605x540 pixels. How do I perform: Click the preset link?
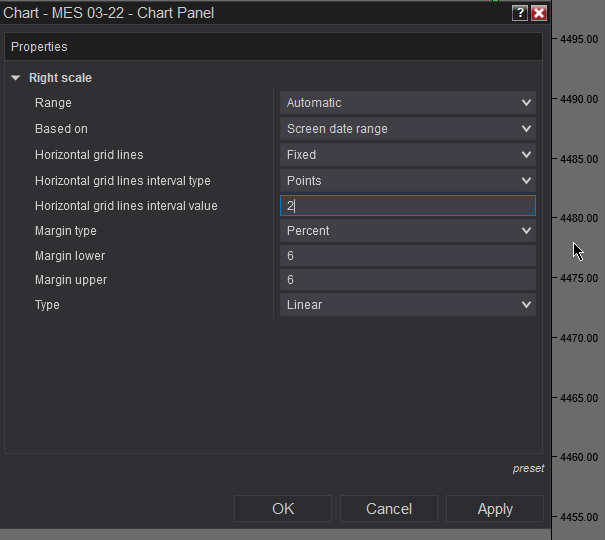point(528,468)
